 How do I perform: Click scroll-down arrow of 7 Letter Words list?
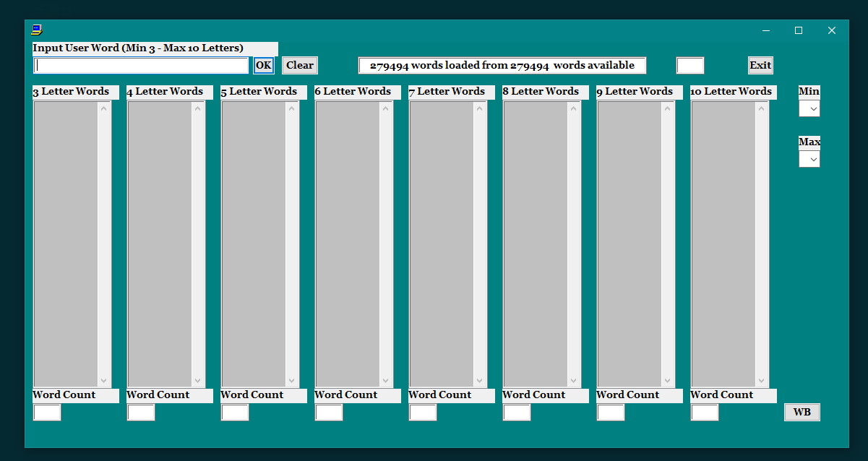480,381
